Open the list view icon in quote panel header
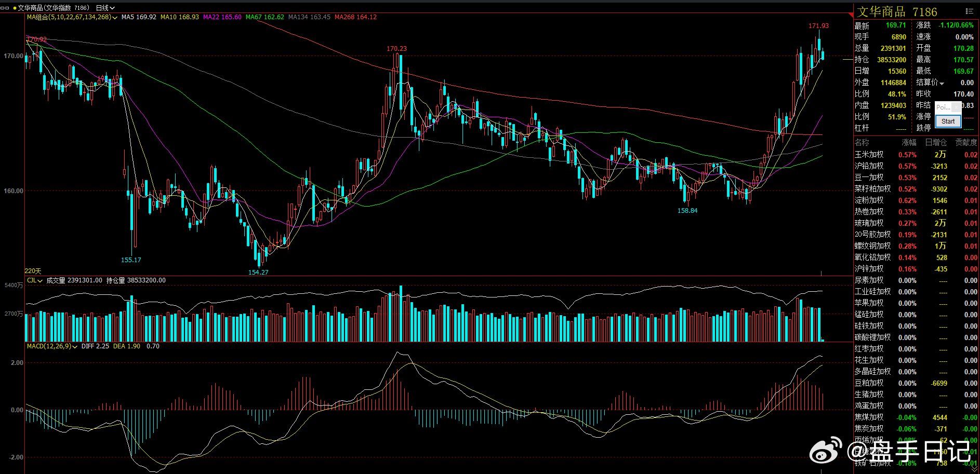 point(969,11)
